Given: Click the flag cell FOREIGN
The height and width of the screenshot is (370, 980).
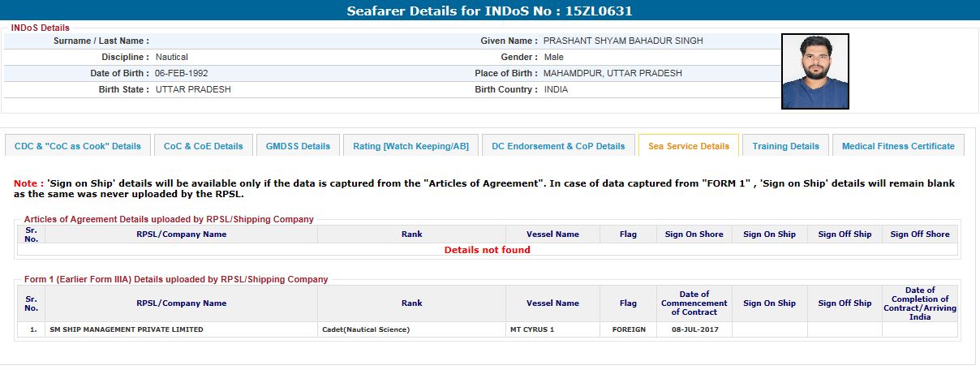Looking at the screenshot, I should (x=628, y=329).
